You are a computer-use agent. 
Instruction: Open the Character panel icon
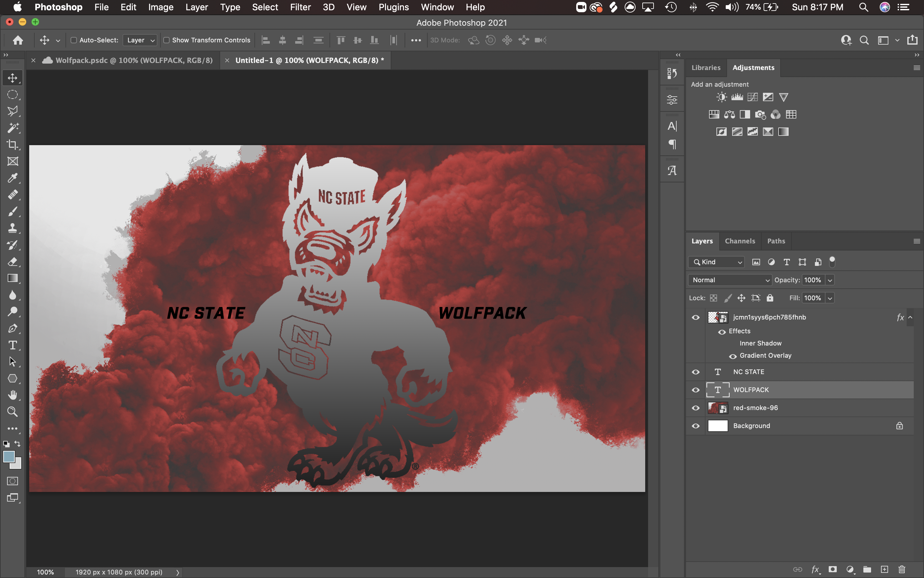[672, 126]
